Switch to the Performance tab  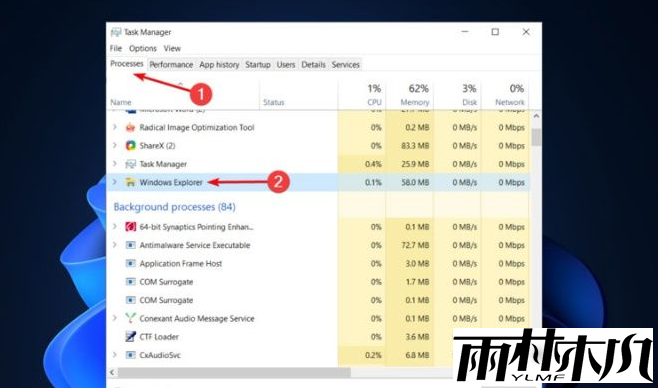coord(171,65)
